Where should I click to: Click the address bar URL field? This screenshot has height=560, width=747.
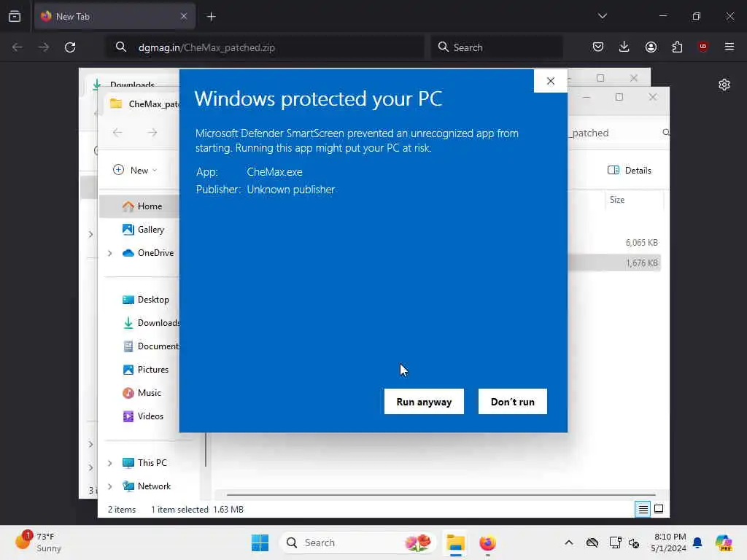pos(265,47)
